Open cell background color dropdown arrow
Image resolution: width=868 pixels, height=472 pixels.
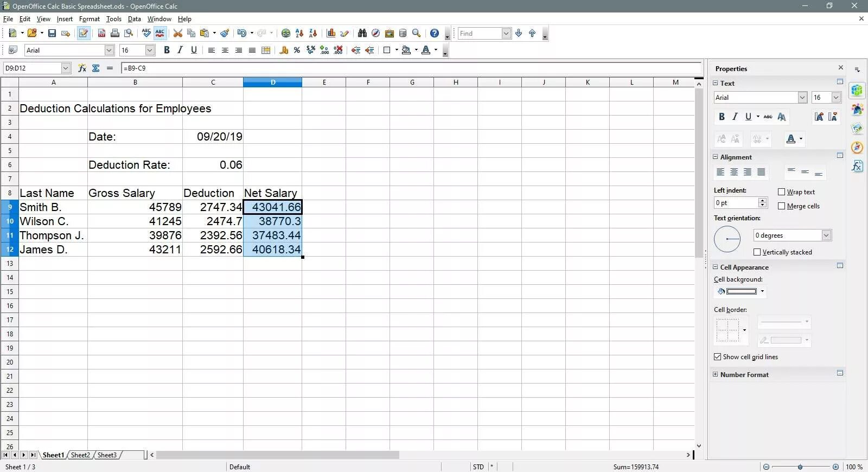tap(762, 291)
